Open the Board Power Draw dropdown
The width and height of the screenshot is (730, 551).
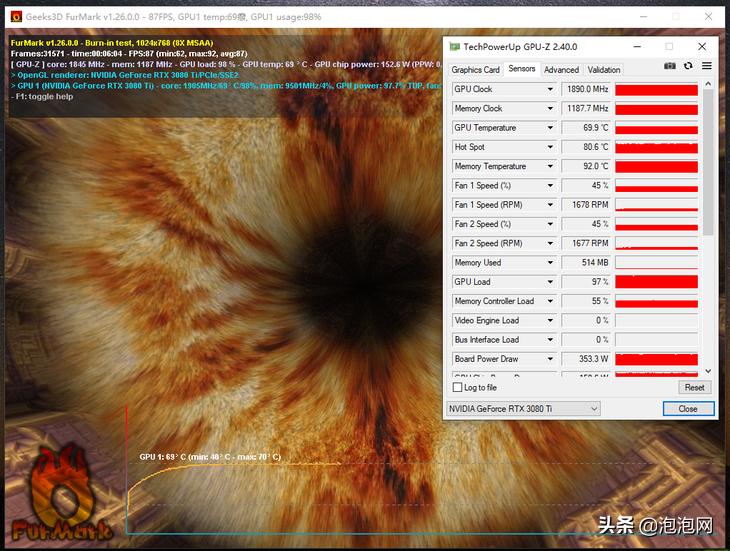pos(550,359)
